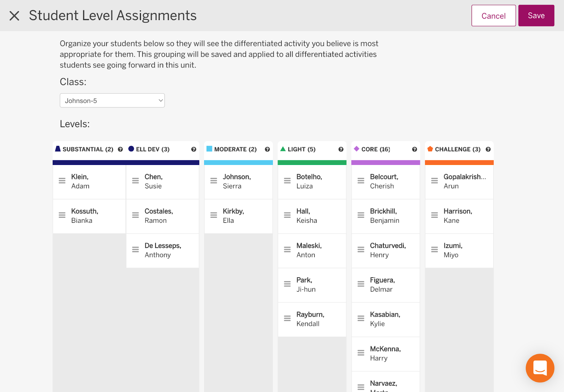
Task: Click the orange pentagon icon next to CHALLENGE
Action: tap(430, 149)
